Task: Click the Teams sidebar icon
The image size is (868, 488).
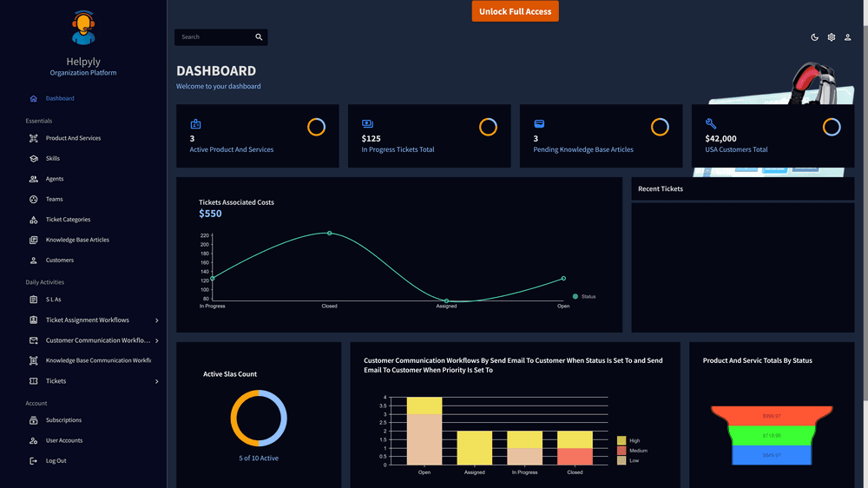Action: [34, 199]
